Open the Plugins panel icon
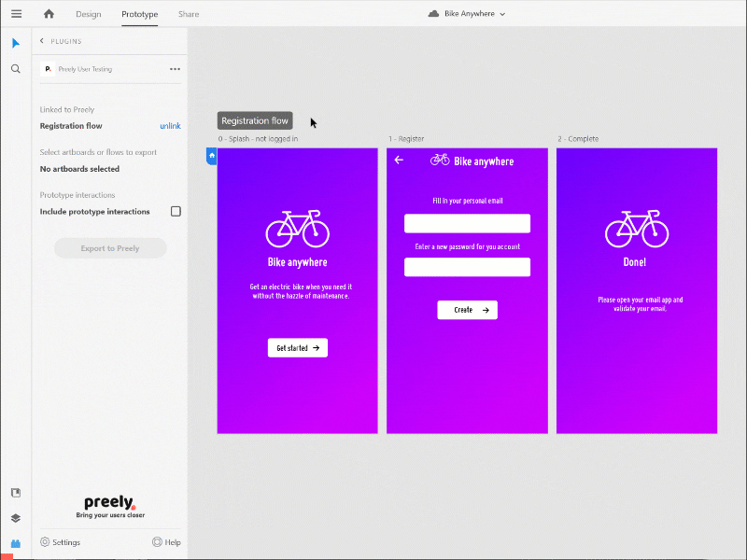This screenshot has height=560, width=747. [16, 543]
